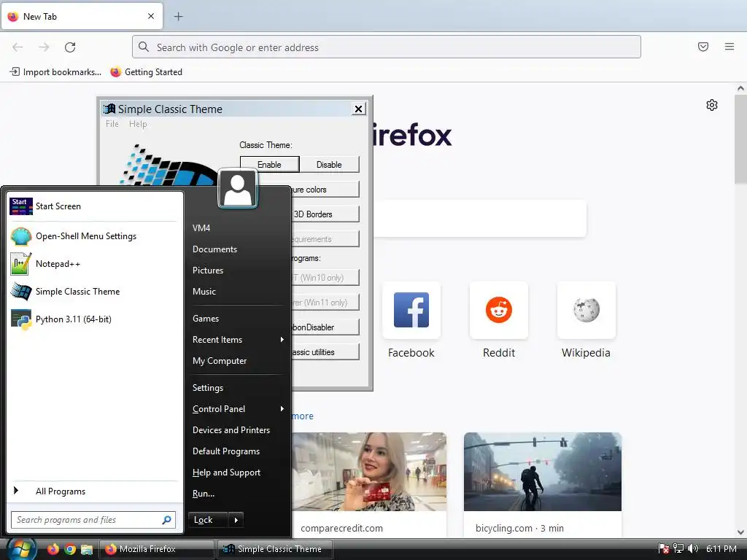The height and width of the screenshot is (560, 747).
Task: Open Firefox quick launch icon in taskbar
Action: coord(53,549)
